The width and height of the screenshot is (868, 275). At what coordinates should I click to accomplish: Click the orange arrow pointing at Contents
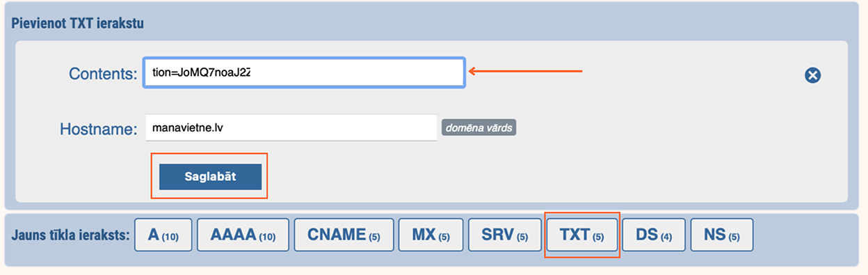click(525, 70)
